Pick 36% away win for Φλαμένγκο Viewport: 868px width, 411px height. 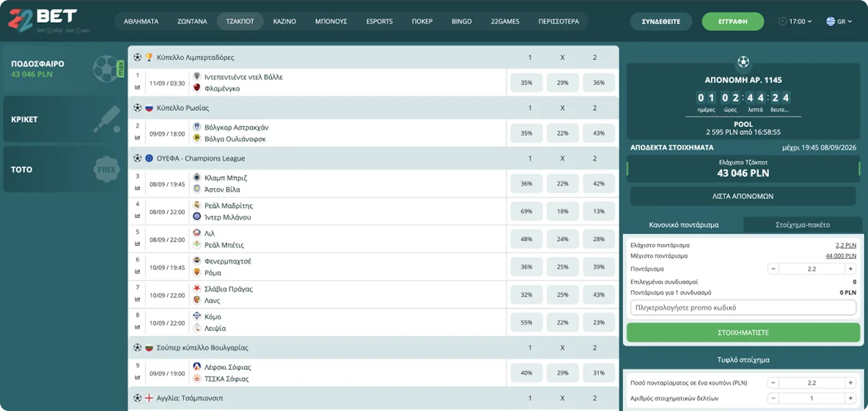click(x=598, y=82)
